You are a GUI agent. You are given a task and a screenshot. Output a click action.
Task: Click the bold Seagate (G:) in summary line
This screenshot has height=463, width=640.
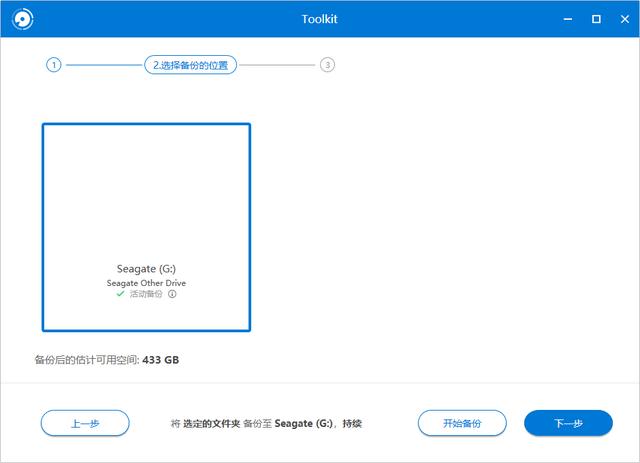(306, 424)
